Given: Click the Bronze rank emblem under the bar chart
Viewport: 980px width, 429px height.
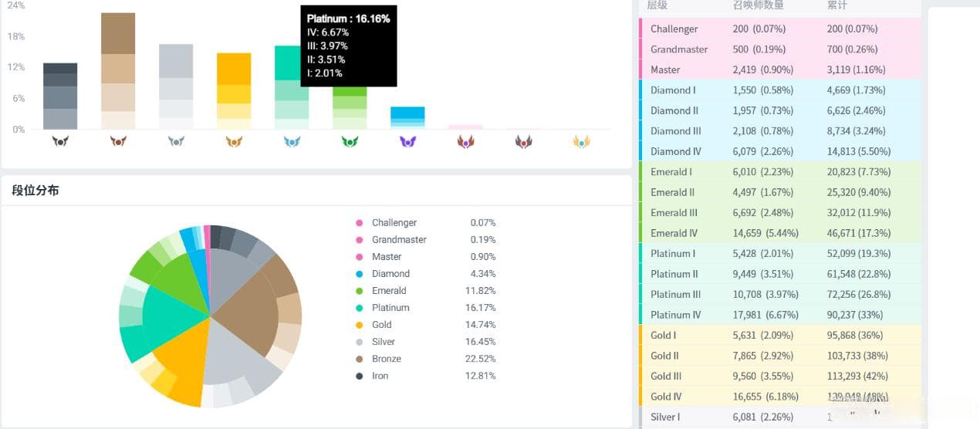Looking at the screenshot, I should click(x=118, y=141).
